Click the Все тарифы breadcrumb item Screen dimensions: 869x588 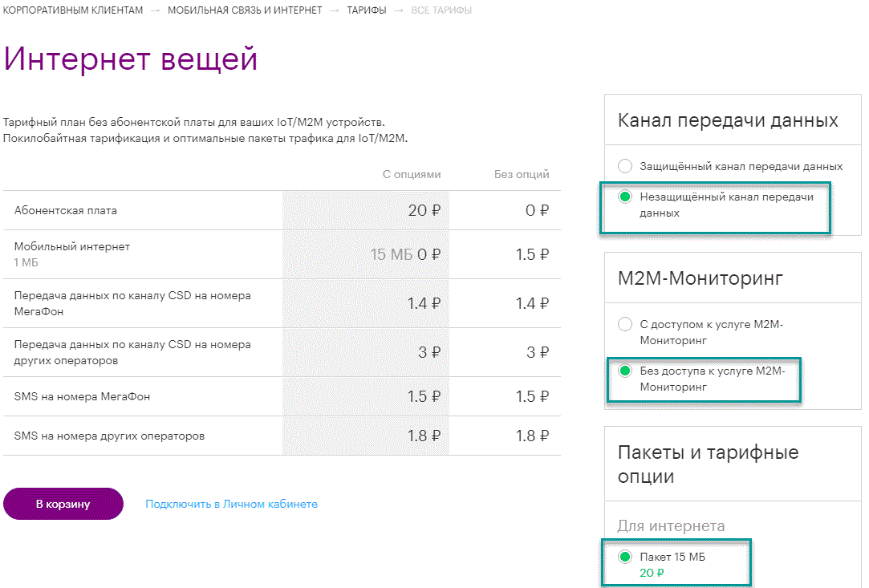441,10
